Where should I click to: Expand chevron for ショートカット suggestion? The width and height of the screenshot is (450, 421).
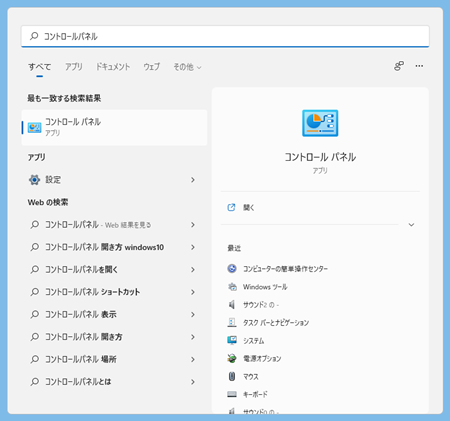tap(193, 292)
